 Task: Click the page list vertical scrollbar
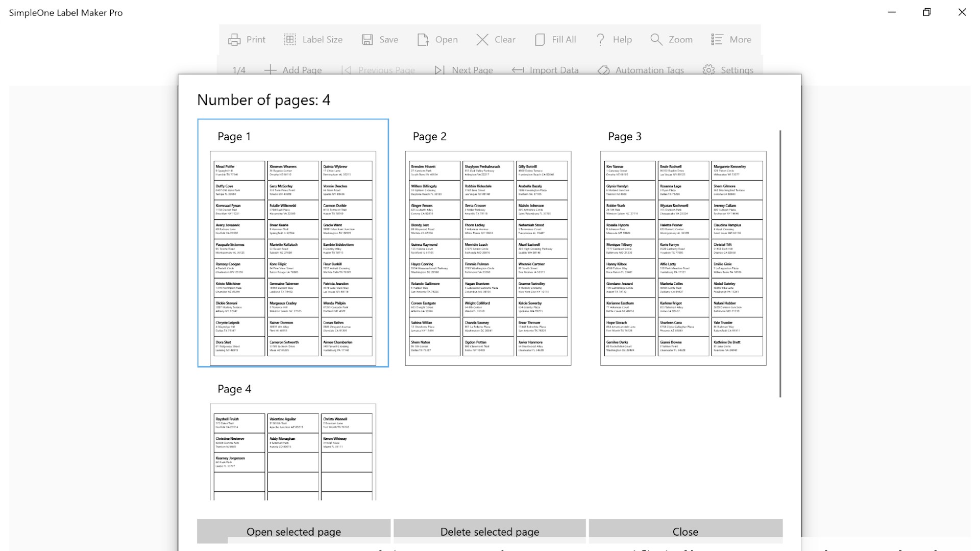[780, 263]
